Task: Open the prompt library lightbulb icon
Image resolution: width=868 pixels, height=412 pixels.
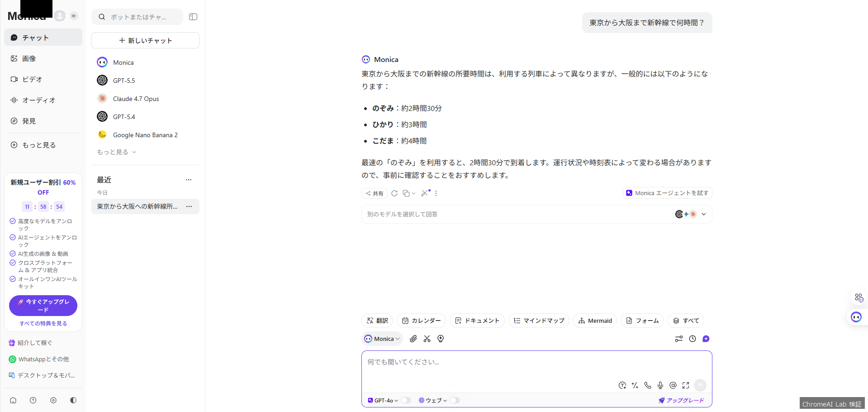Action: pos(441,339)
